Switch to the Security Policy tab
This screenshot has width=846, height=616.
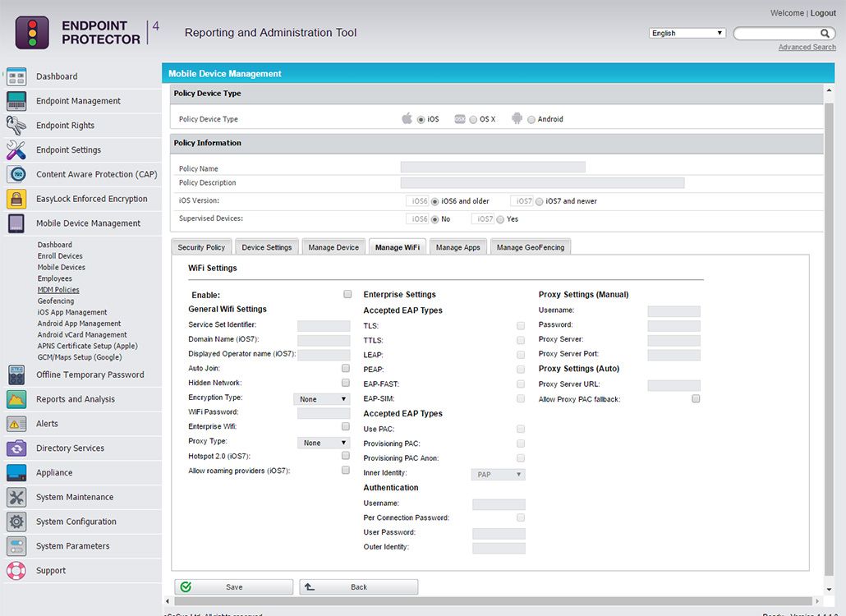[x=201, y=247]
